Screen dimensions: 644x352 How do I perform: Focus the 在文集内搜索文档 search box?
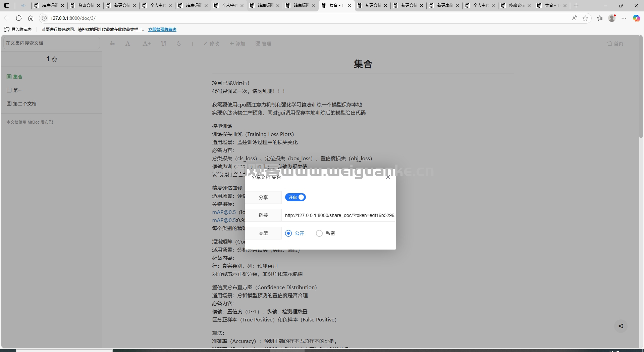click(51, 43)
